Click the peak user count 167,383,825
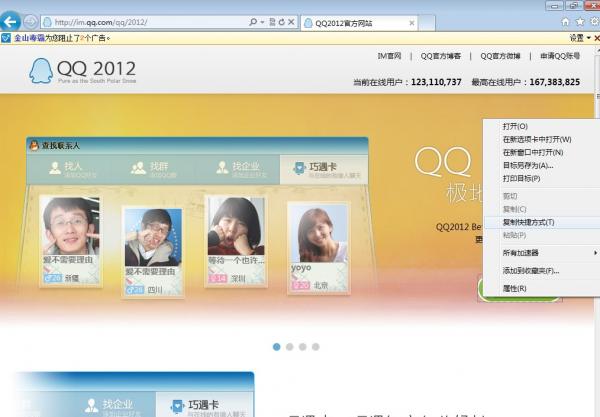The width and height of the screenshot is (600, 417). (x=555, y=82)
